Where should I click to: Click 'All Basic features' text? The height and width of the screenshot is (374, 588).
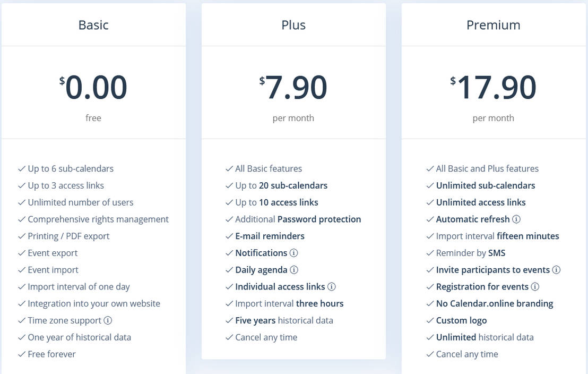pyautogui.click(x=269, y=168)
